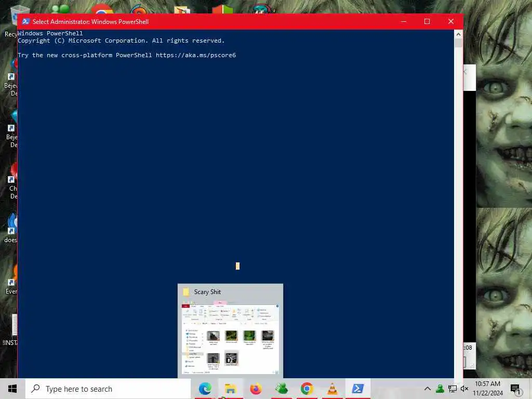
Task: Minimize the PowerShell window
Action: coord(403,21)
